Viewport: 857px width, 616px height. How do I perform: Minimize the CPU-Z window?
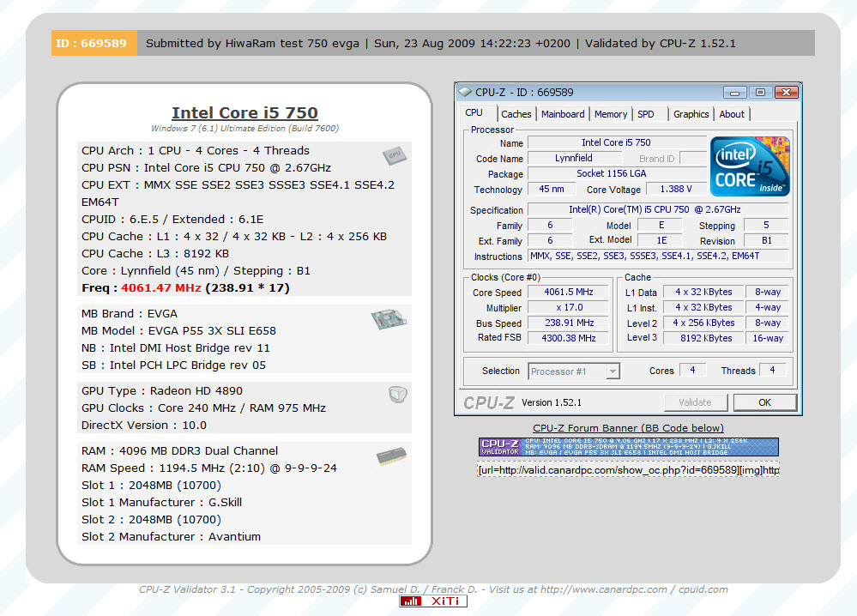[x=734, y=93]
